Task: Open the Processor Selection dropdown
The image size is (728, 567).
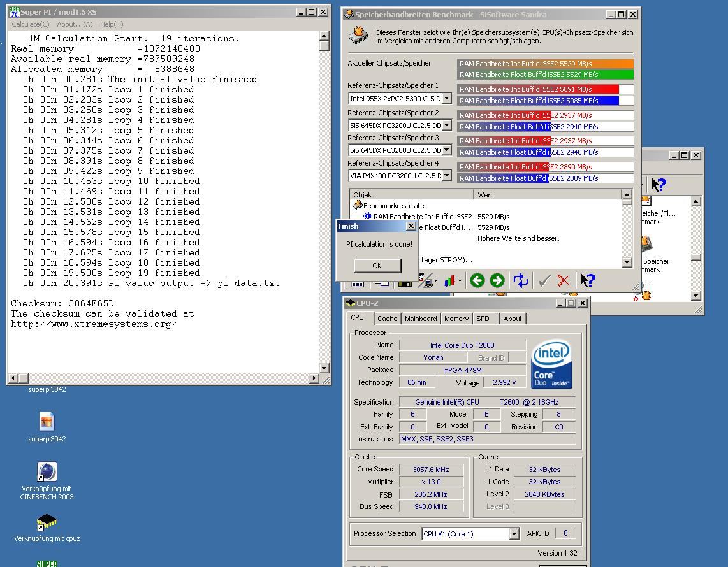Action: pyautogui.click(x=514, y=534)
